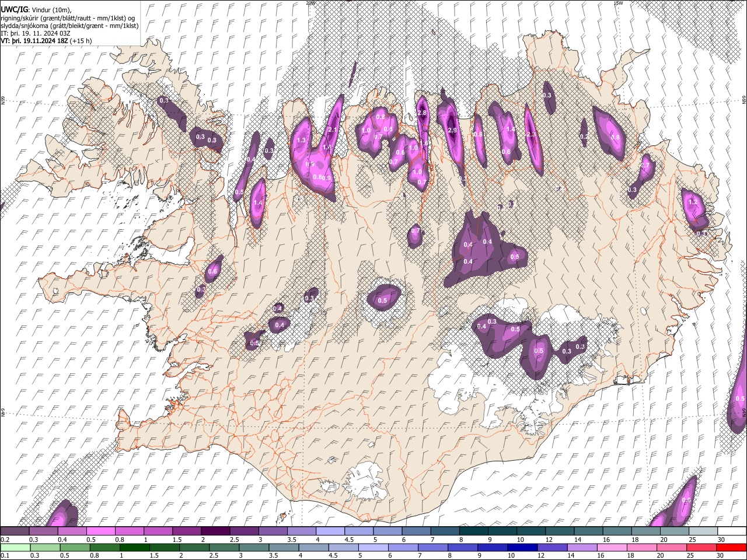Click the '20W' longitude label at the top
This screenshot has height=560, width=747.
tap(310, 2)
